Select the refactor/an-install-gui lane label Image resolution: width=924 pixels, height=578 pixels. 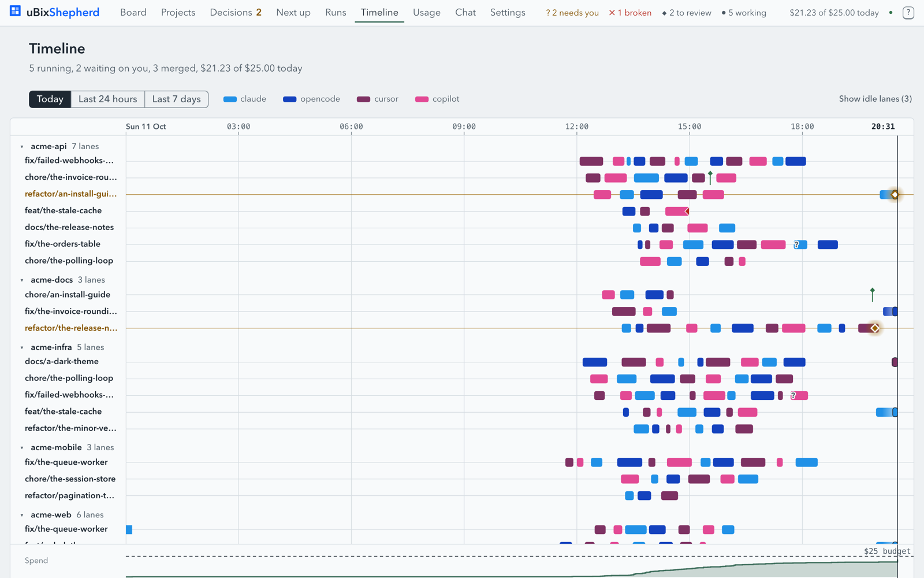click(x=70, y=194)
